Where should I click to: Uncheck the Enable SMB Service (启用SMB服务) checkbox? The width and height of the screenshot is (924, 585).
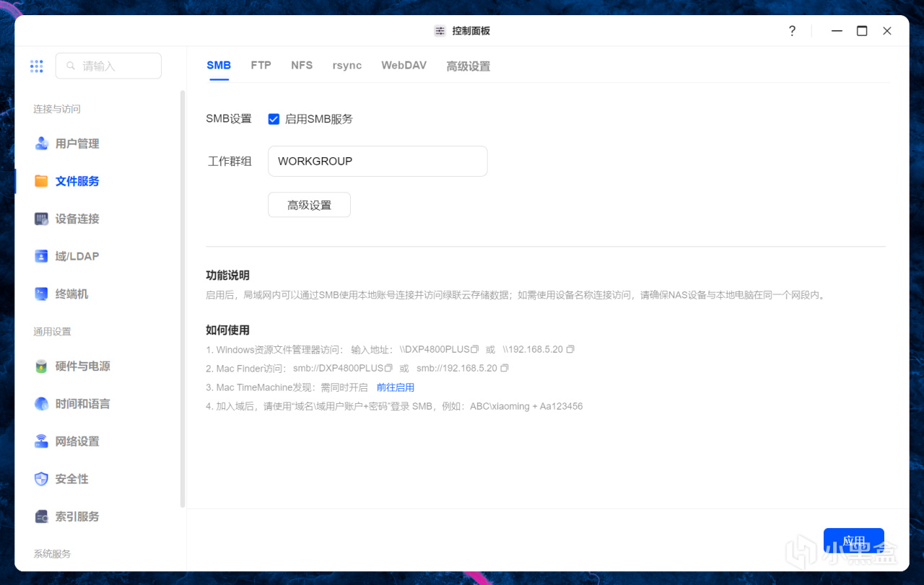tap(274, 119)
